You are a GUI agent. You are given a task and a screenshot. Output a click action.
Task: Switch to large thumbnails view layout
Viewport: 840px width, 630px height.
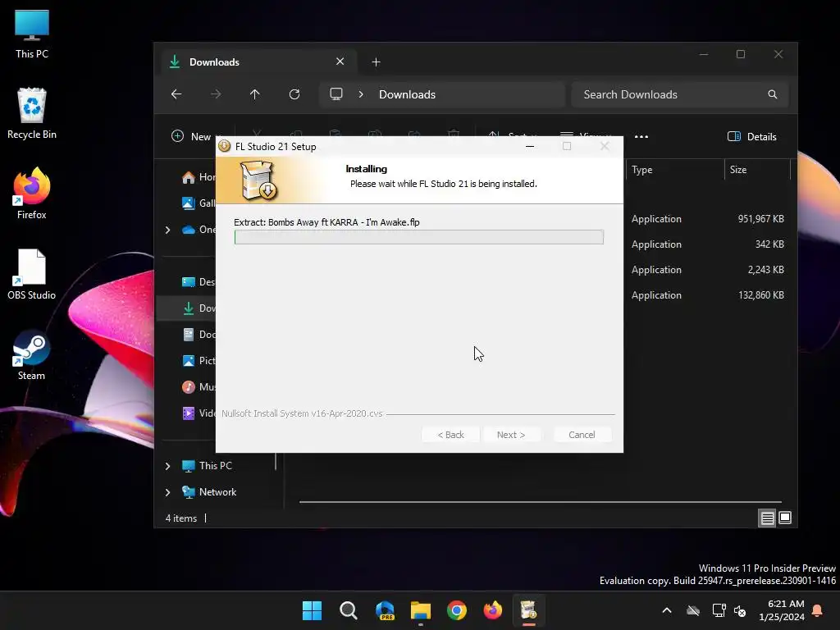coord(785,518)
